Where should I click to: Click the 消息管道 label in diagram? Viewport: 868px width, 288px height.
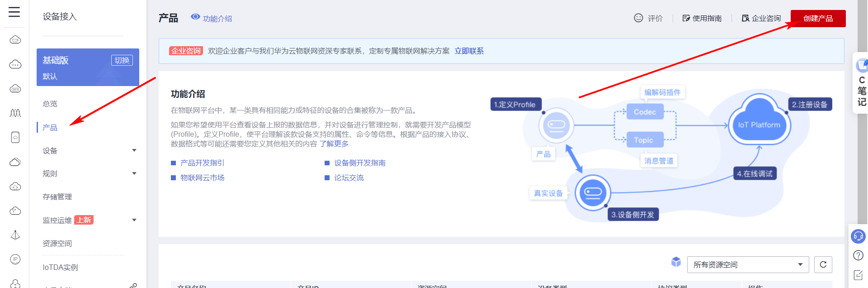(x=659, y=161)
